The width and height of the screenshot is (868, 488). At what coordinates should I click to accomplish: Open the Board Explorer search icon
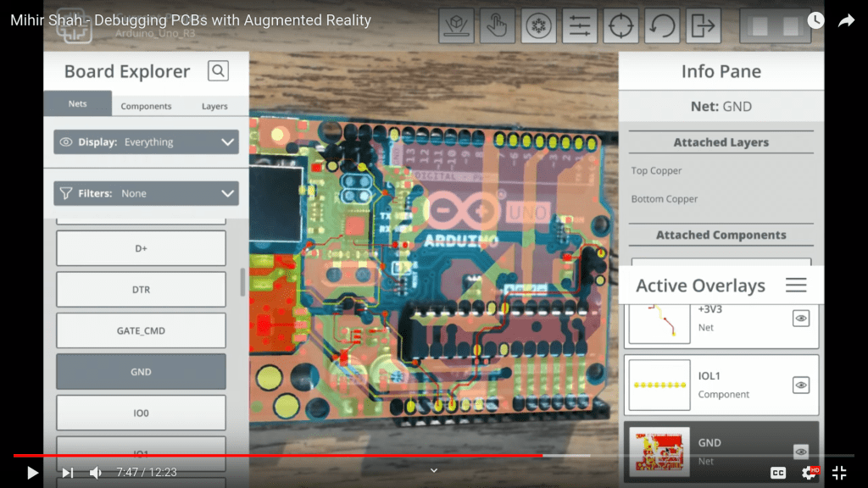point(217,71)
